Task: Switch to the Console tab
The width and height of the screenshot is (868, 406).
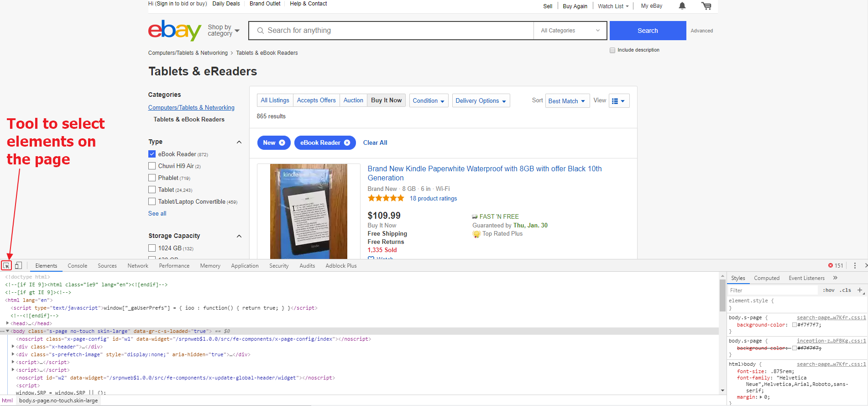Action: point(78,265)
